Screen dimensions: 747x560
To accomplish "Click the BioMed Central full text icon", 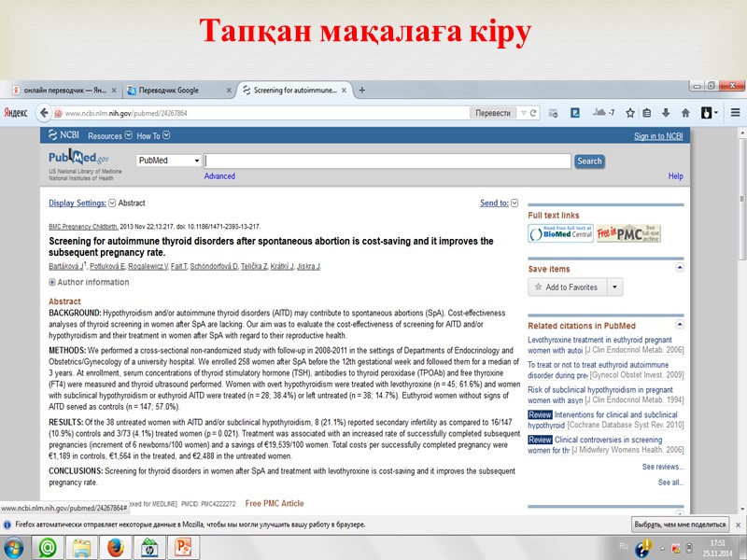I will coord(561,233).
